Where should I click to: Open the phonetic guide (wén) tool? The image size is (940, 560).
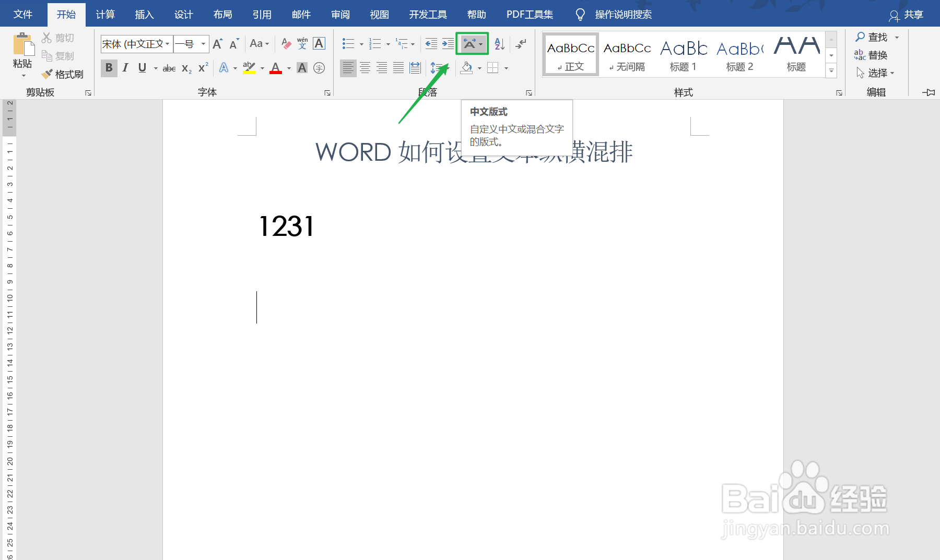[302, 44]
